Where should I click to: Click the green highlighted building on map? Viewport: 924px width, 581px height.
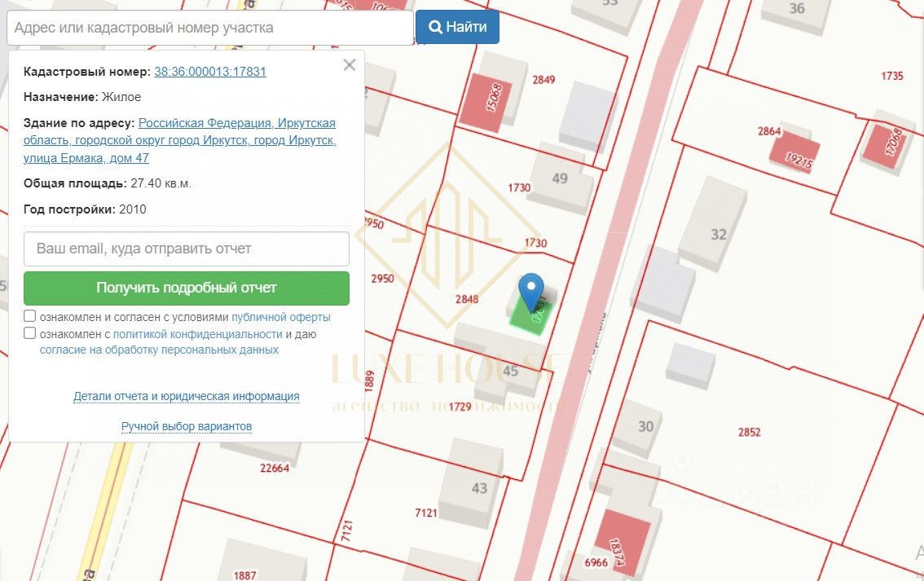coord(531,315)
